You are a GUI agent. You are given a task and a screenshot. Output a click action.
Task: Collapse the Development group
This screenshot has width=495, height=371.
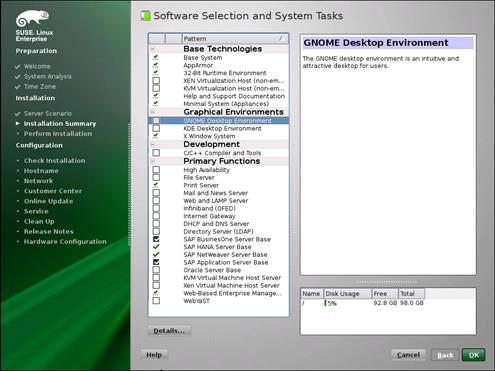pyautogui.click(x=152, y=144)
